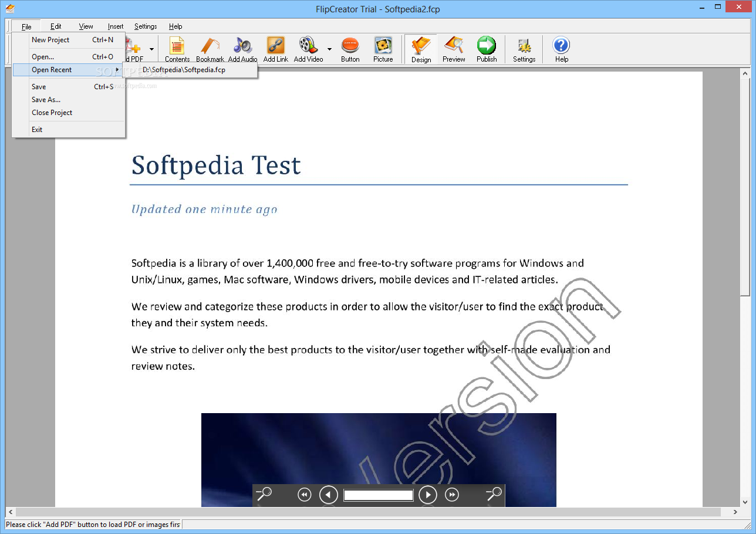The height and width of the screenshot is (534, 756).
Task: Click the horizontal scrollbar left arrow
Action: [x=10, y=512]
